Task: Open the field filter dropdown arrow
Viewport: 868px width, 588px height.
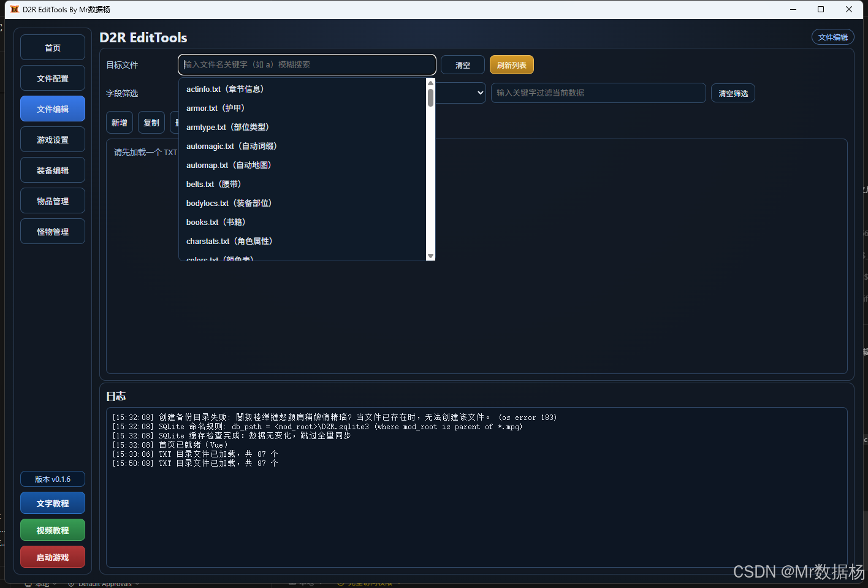Action: [x=480, y=93]
